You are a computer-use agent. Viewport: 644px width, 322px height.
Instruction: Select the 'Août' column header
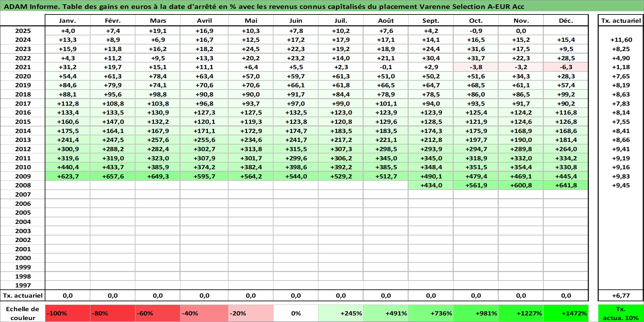tap(386, 20)
